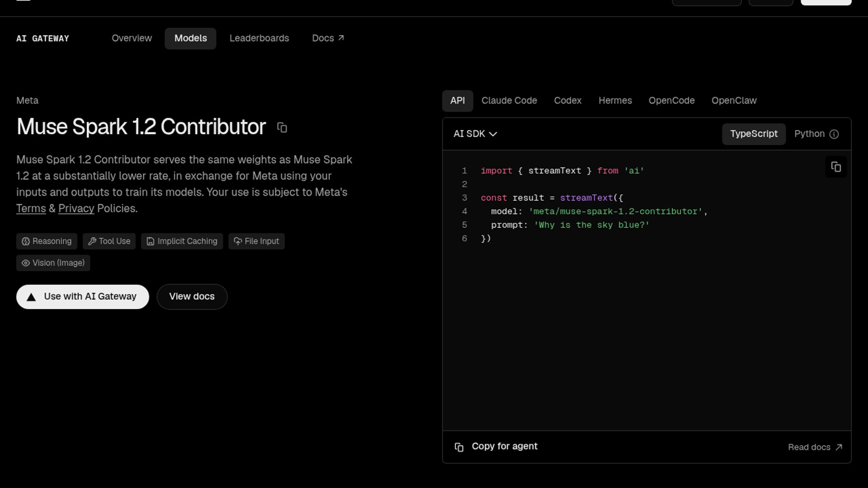The height and width of the screenshot is (488, 868).
Task: Select the OpenCode tab
Action: [672, 100]
